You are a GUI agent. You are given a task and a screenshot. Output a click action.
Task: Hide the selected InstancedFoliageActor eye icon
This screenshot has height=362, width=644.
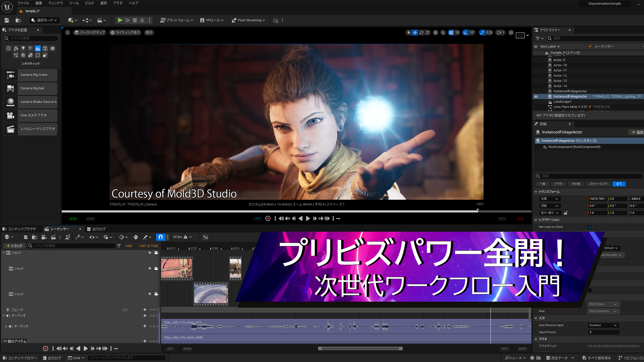click(x=536, y=97)
